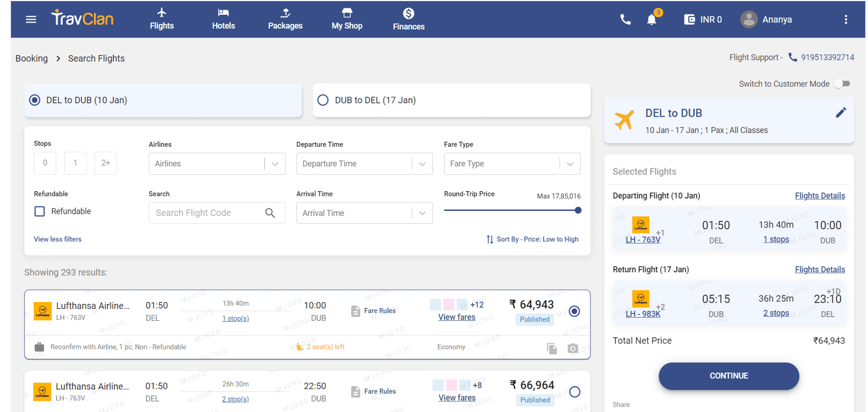Viewport: 868px width, 412px height.
Task: Go to the Booking breadcrumb
Action: pos(32,58)
